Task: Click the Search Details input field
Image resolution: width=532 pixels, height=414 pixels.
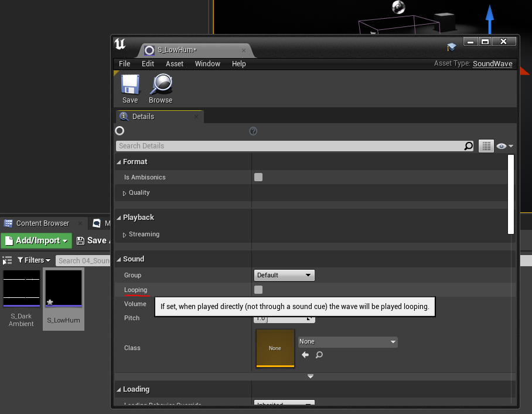Action: coord(290,146)
